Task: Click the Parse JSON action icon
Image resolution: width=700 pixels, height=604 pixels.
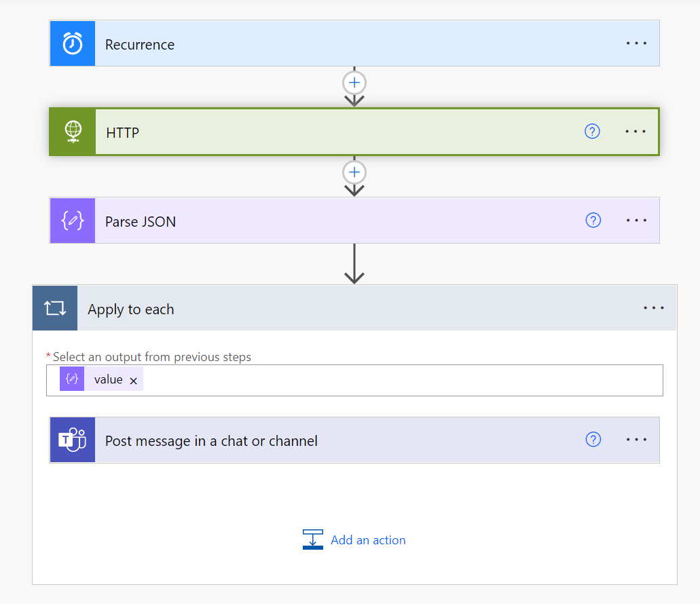Action: (x=72, y=220)
